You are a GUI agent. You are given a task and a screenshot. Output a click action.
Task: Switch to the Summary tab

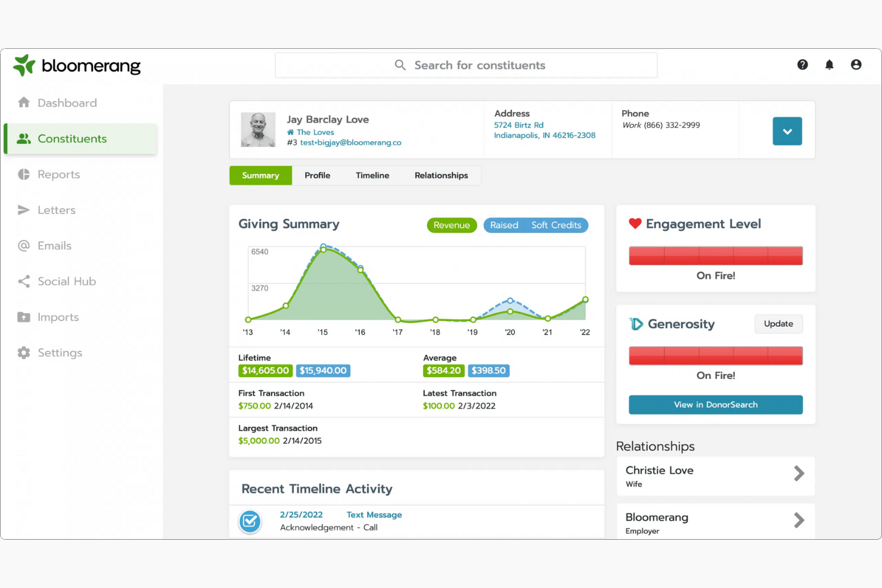click(x=260, y=175)
